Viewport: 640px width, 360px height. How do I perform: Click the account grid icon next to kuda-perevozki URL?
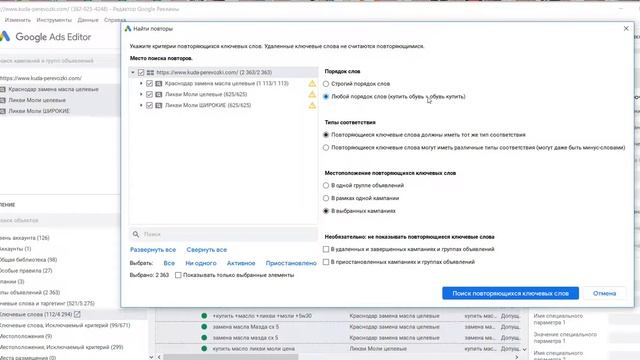click(150, 72)
